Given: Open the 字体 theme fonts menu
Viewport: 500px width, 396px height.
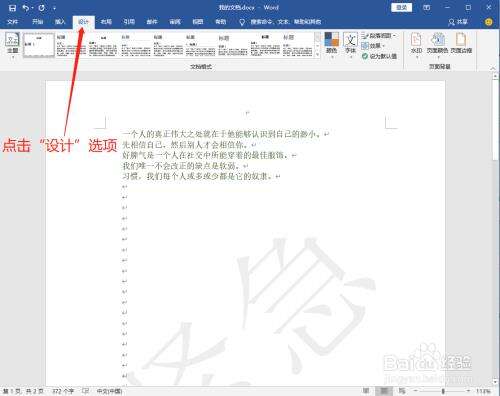Looking at the screenshot, I should tap(350, 44).
